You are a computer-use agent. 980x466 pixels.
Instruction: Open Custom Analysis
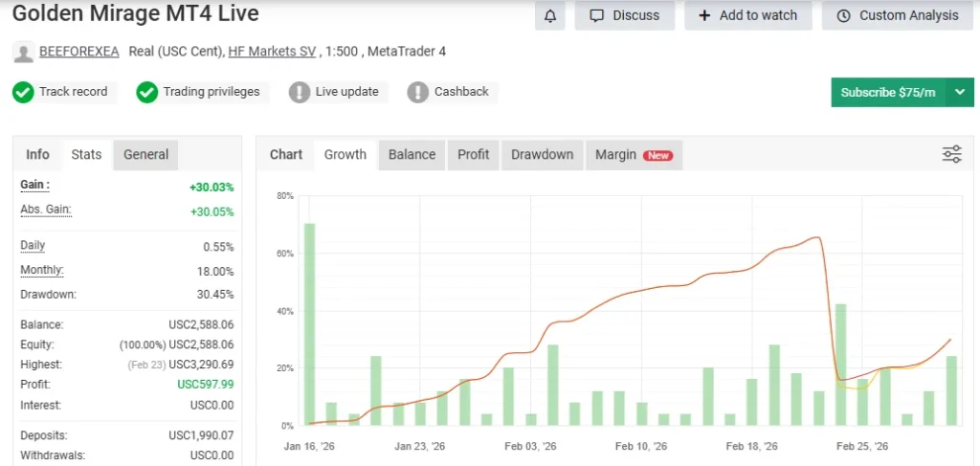point(898,15)
